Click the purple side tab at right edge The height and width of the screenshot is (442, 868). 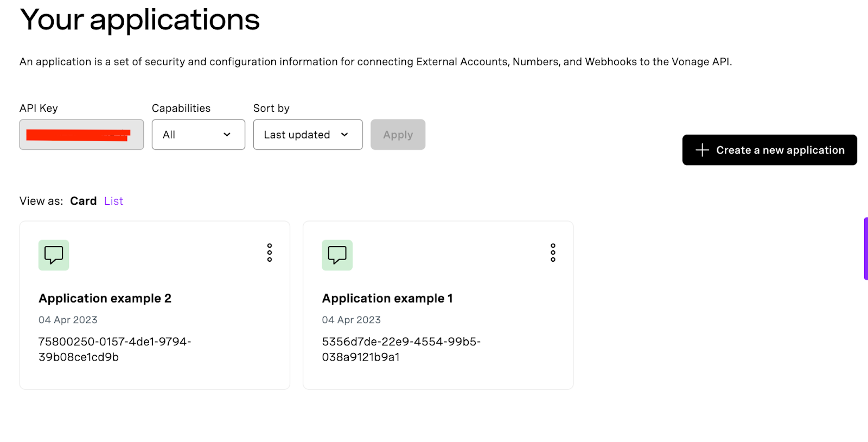tap(866, 249)
